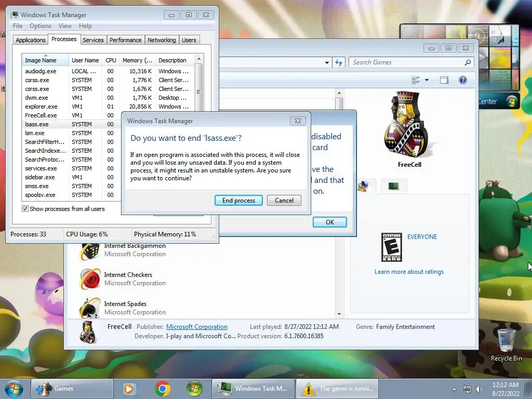Click the large FreeCell king icon
Viewport: 532px width, 399px height.
pos(406,126)
